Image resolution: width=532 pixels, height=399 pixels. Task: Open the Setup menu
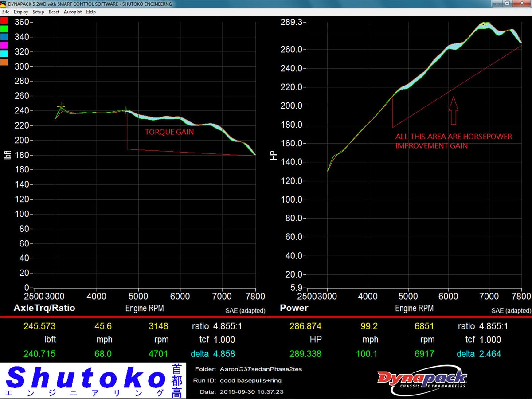click(38, 12)
